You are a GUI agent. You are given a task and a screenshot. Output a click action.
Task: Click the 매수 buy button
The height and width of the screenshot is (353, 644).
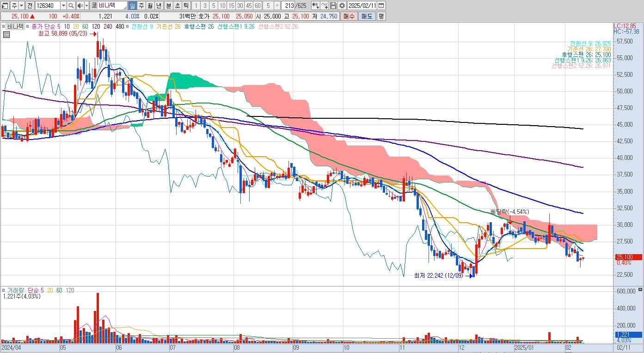tap(349, 16)
